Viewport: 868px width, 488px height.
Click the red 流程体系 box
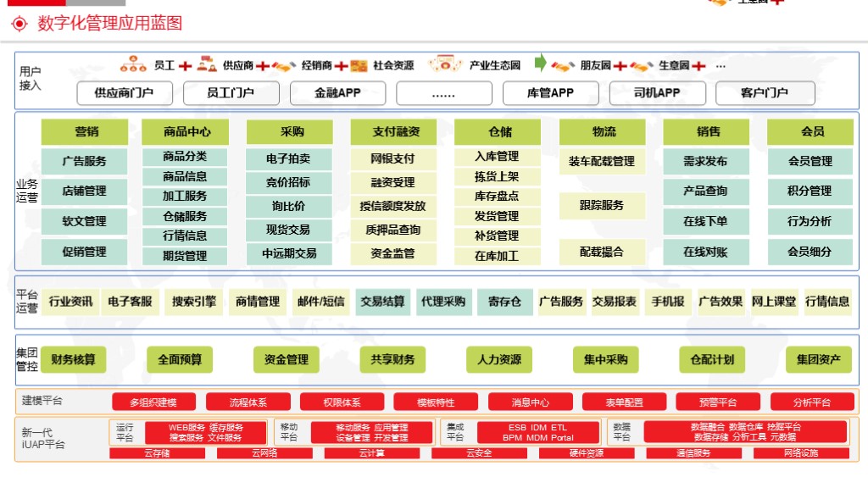coord(248,402)
